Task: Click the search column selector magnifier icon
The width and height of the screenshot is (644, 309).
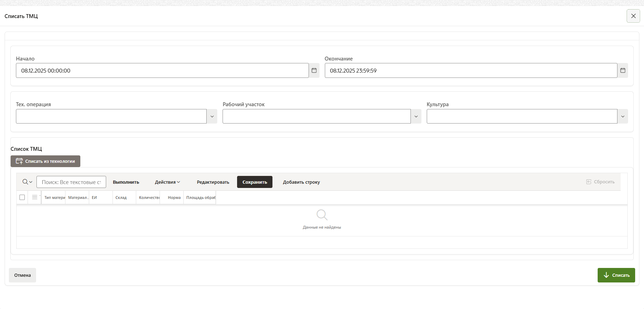Action: (x=27, y=182)
